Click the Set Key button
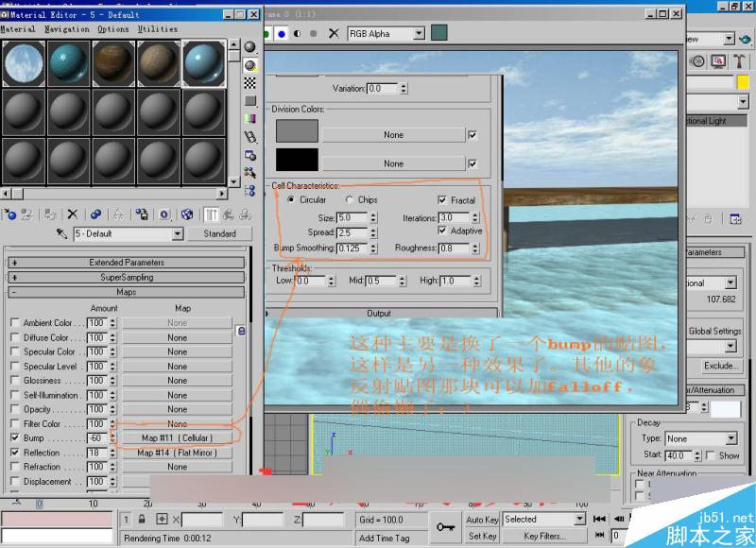 pos(482,535)
